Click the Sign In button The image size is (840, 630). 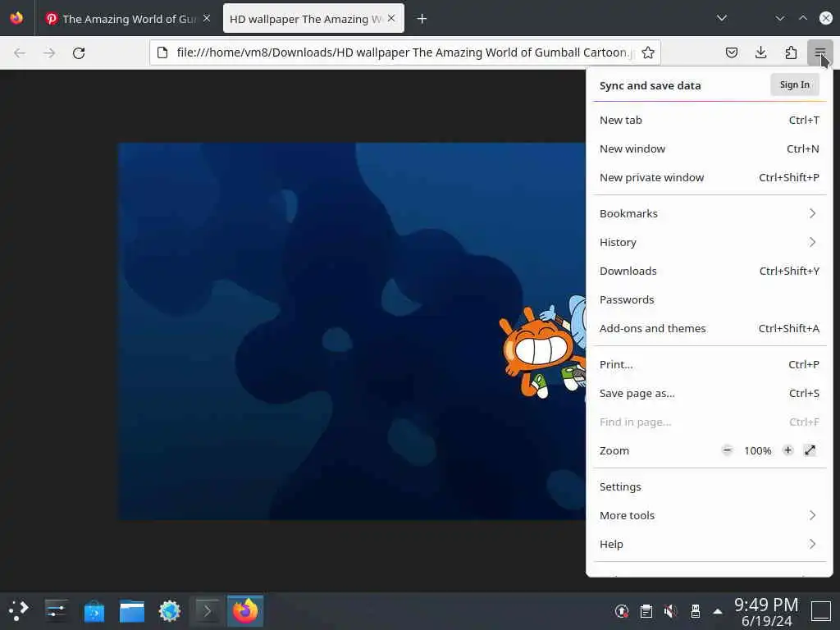794,84
